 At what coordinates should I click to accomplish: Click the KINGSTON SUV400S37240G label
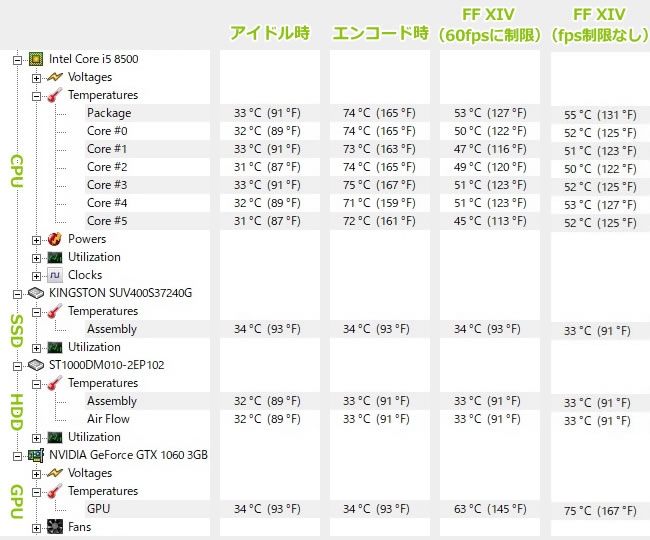tap(121, 293)
